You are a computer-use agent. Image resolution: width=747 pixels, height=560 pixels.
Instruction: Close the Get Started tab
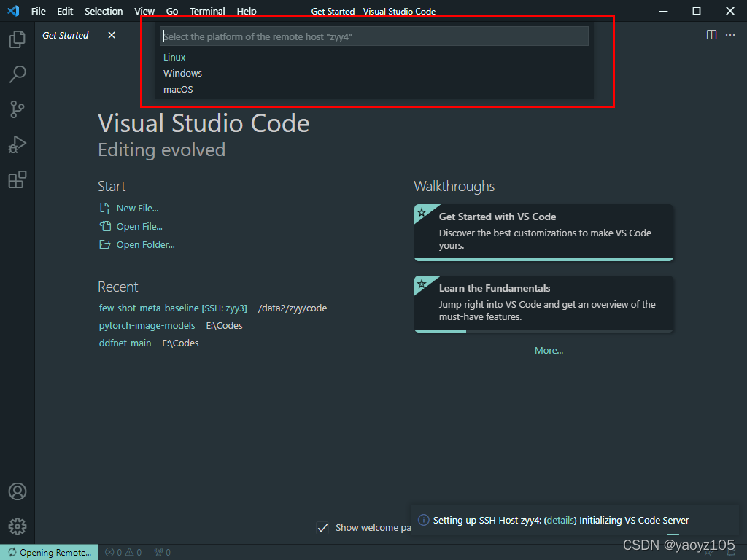pyautogui.click(x=112, y=35)
